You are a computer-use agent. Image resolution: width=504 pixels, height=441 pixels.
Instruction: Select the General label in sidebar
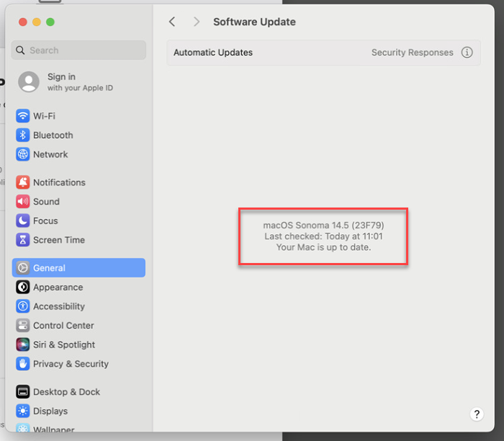[49, 268]
